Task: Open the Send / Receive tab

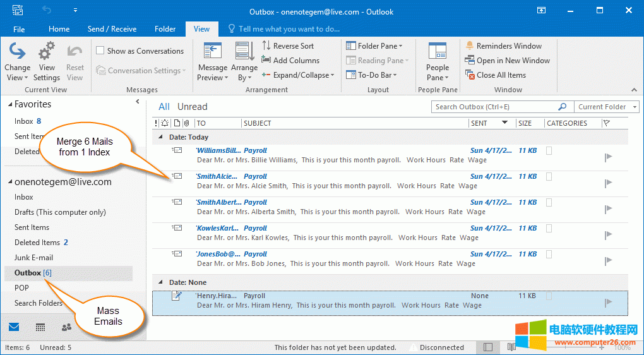Action: pos(112,29)
